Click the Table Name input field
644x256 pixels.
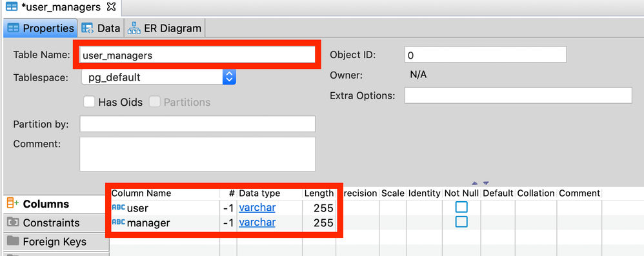coord(197,55)
